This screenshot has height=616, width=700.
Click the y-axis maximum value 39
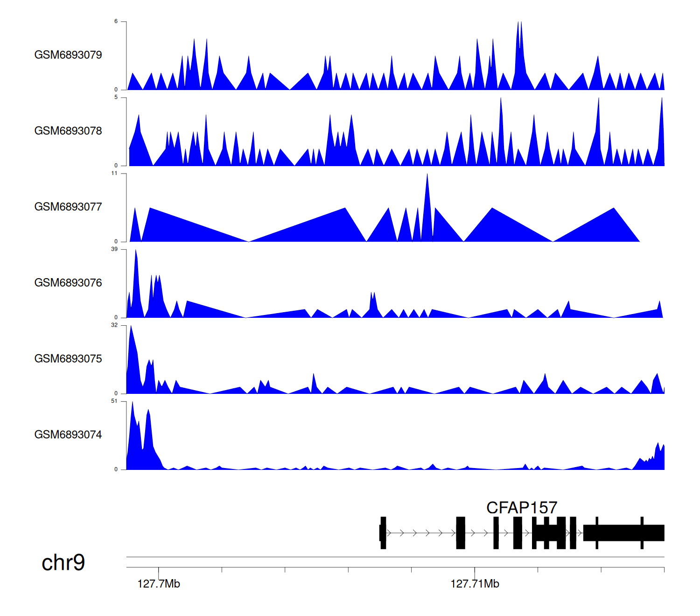pos(114,250)
